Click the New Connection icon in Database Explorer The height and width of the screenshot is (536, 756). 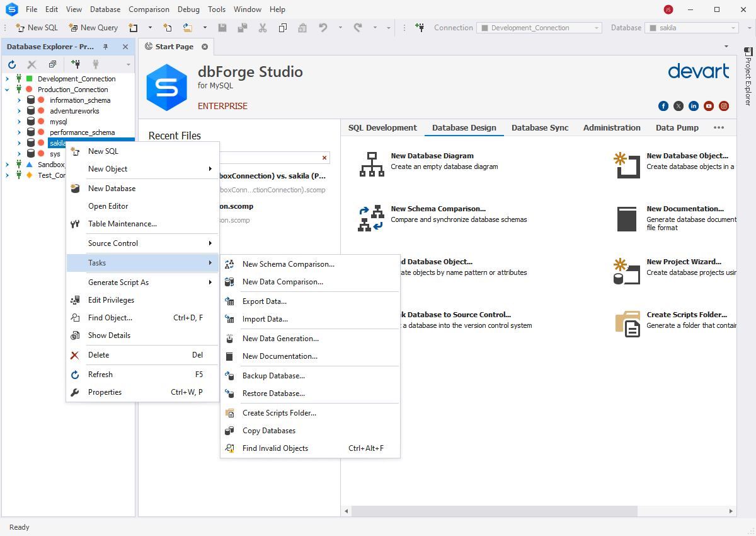(76, 64)
